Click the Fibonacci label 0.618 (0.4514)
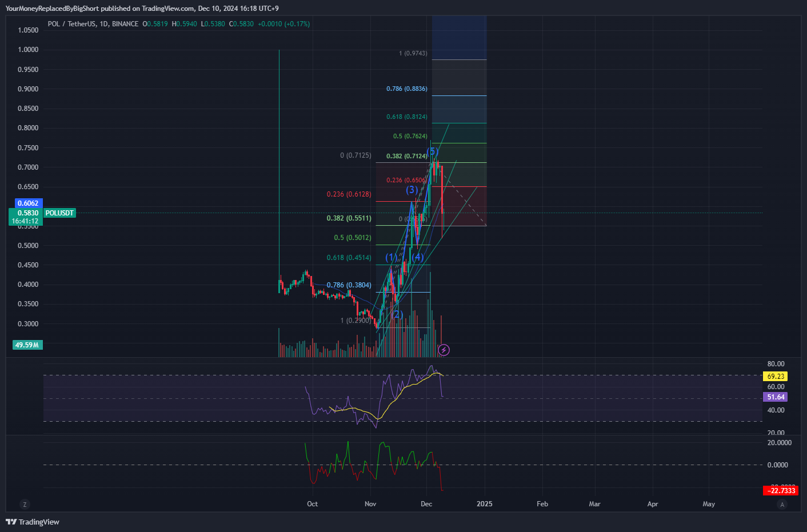 tap(349, 258)
